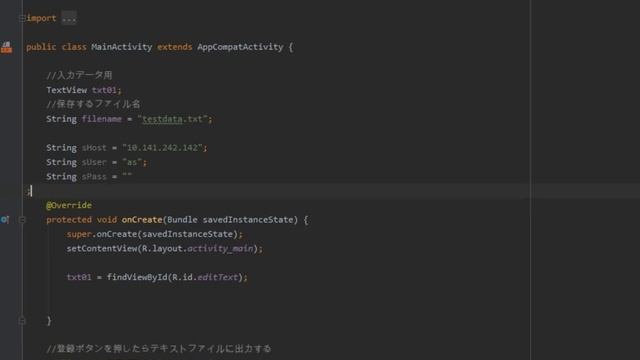Click the filename variable name
640x360 pixels.
pyautogui.click(x=102, y=119)
